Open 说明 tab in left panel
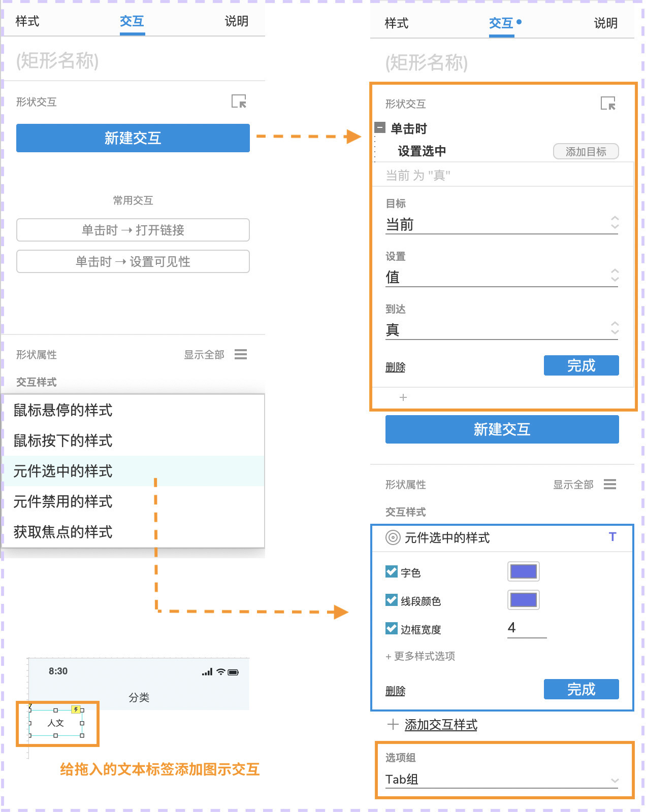The height and width of the screenshot is (812, 646). 237,21
